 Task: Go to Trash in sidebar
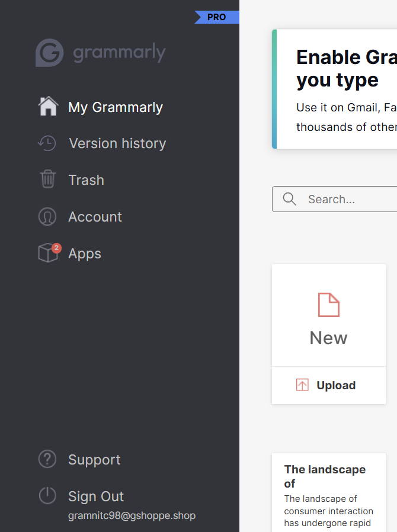pos(86,180)
